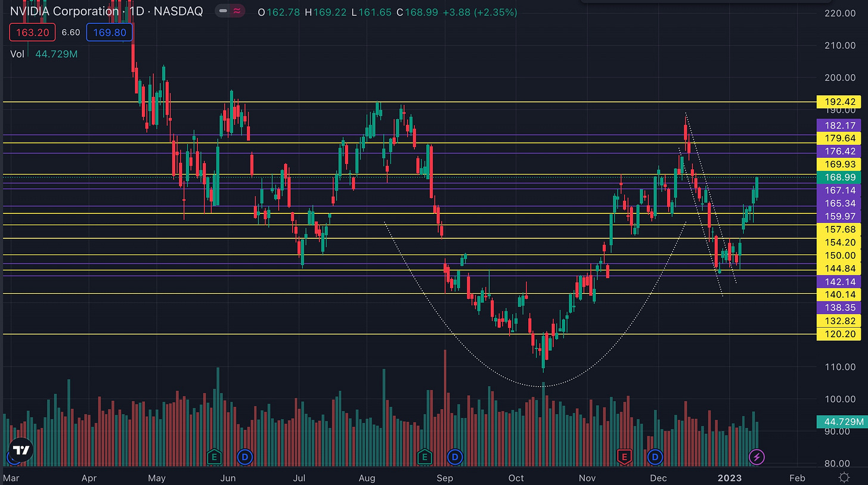Click the blue 169.80 buy price button
This screenshot has width=868, height=485.
point(108,32)
